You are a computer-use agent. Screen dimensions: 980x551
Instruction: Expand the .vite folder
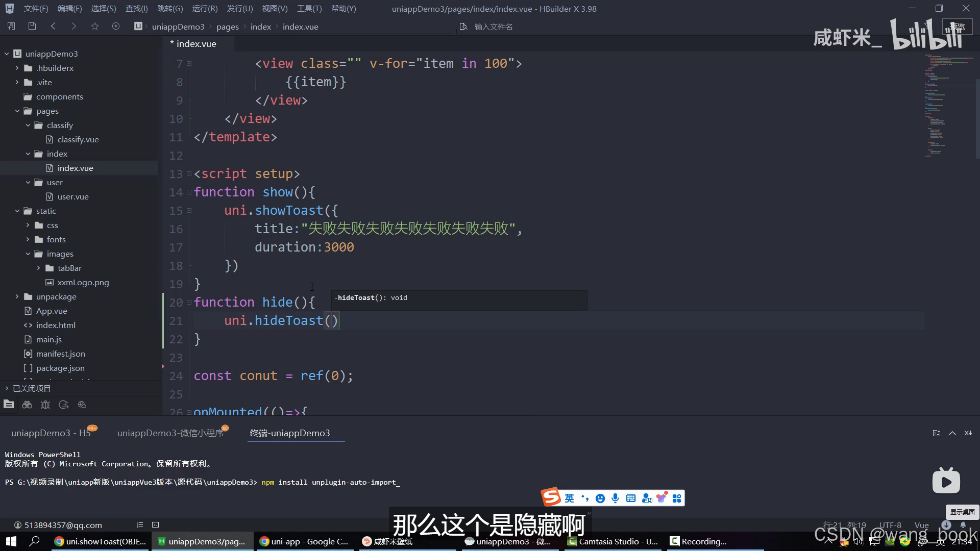coord(17,82)
